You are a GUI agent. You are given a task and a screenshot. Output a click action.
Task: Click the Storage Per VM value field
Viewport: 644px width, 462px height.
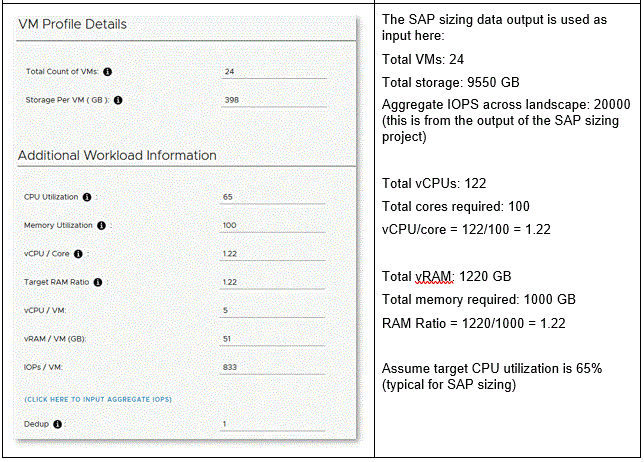pyautogui.click(x=273, y=100)
